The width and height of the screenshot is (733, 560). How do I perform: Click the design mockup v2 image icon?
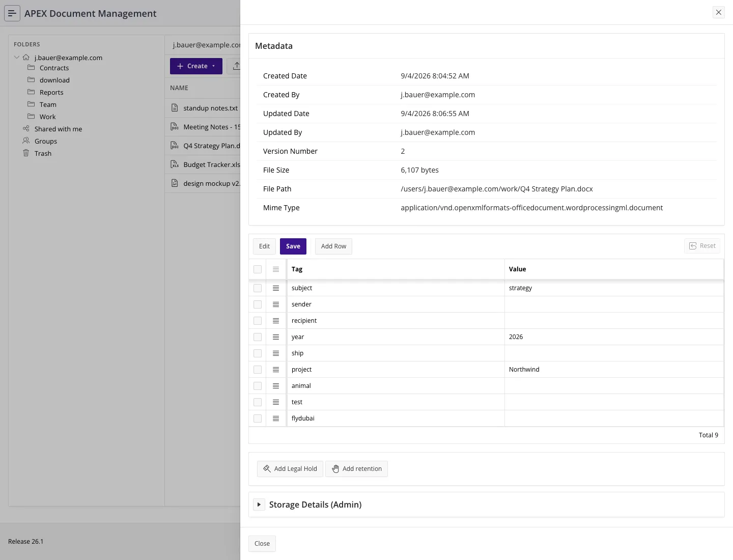point(175,183)
